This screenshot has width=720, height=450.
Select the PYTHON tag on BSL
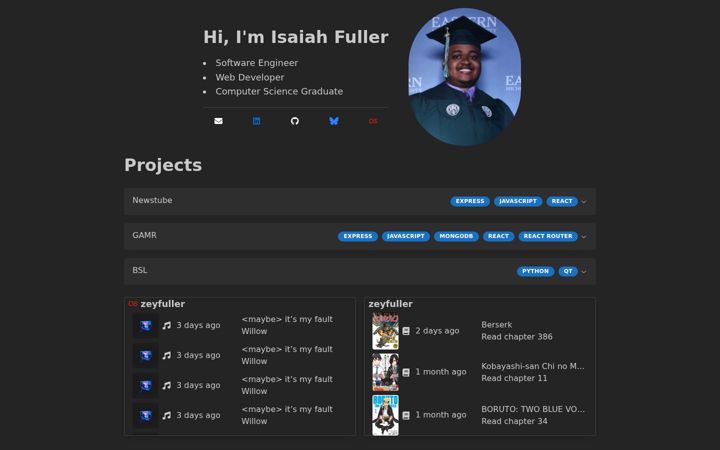535,271
